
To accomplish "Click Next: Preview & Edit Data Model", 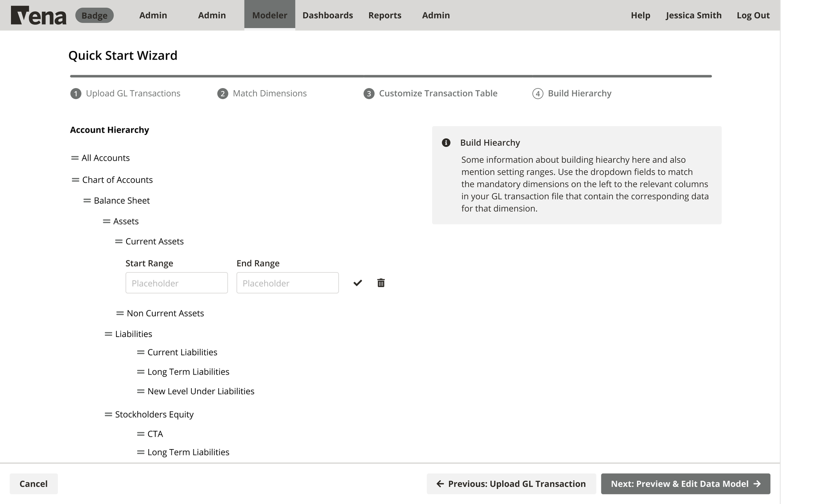I will pyautogui.click(x=685, y=483).
